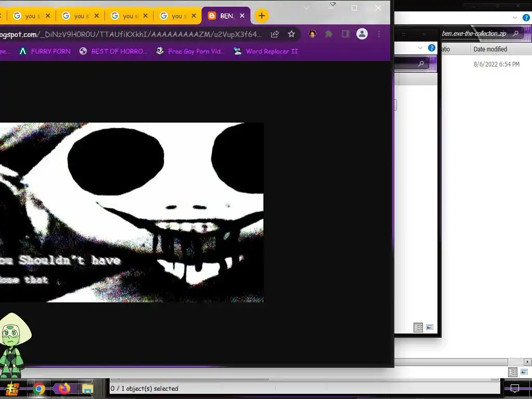Open the Chrome profile avatar button
This screenshot has width=532, height=399.
(362, 34)
